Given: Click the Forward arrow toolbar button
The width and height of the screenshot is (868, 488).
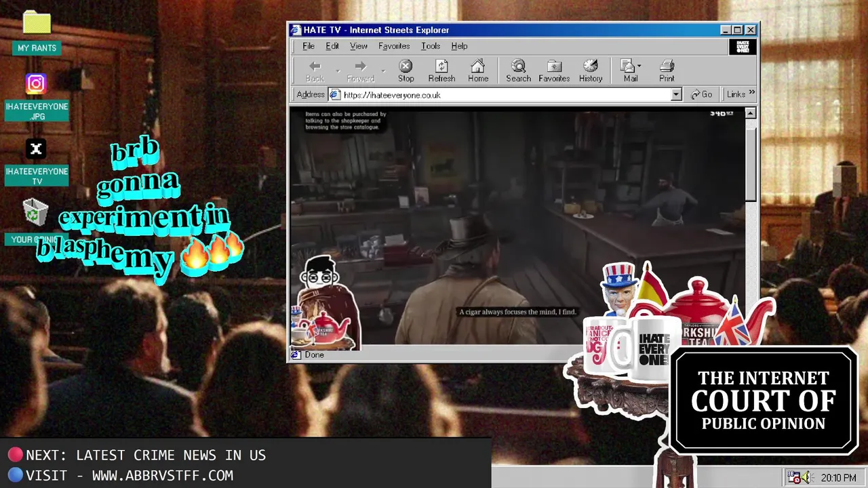Looking at the screenshot, I should pyautogui.click(x=360, y=70).
